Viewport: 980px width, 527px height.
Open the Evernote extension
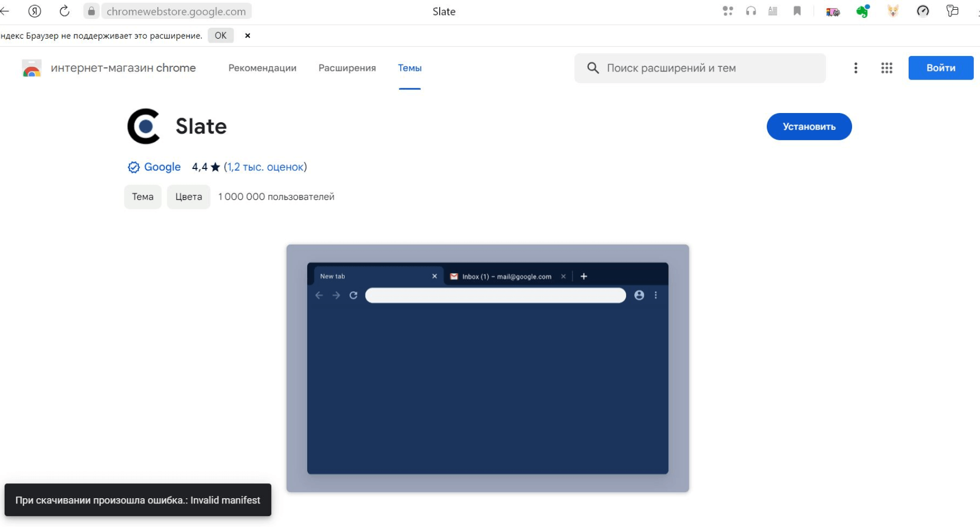point(862,11)
